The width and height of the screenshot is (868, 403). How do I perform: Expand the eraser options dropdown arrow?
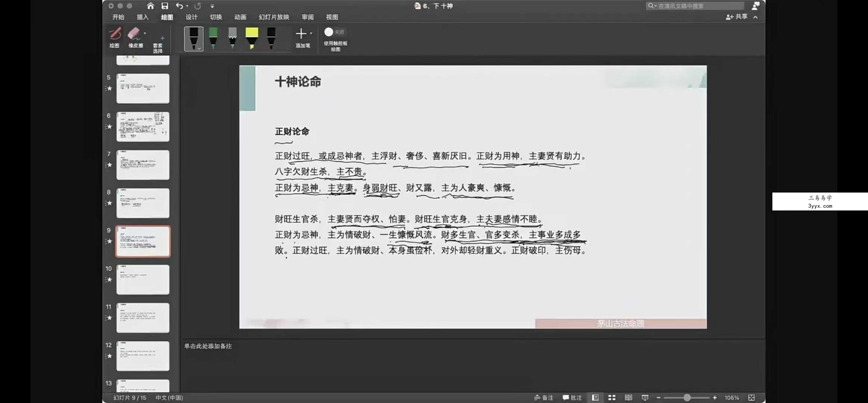145,34
